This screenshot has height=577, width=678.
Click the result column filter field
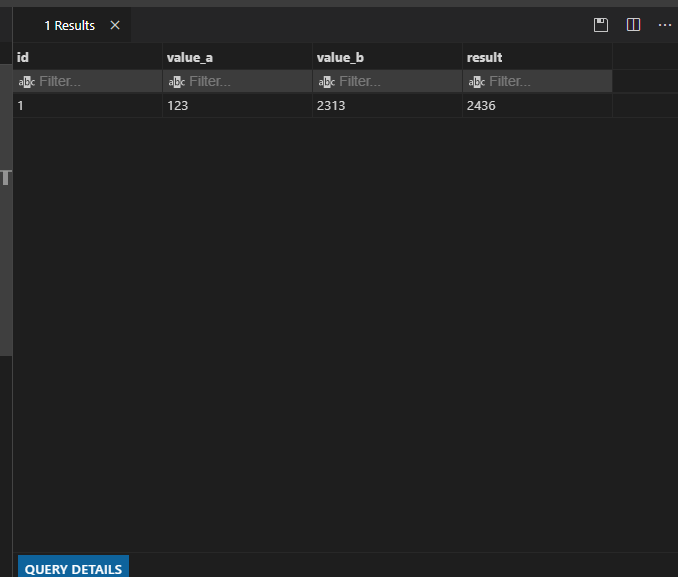click(537, 81)
